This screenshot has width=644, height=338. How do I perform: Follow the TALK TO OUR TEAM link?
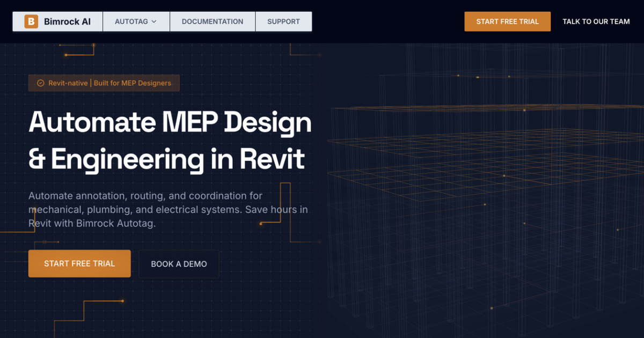(x=596, y=21)
